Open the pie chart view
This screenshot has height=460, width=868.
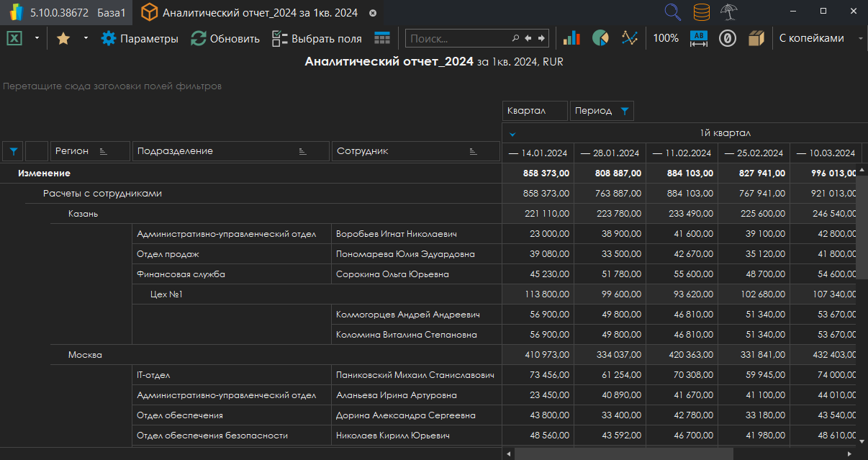pyautogui.click(x=600, y=39)
